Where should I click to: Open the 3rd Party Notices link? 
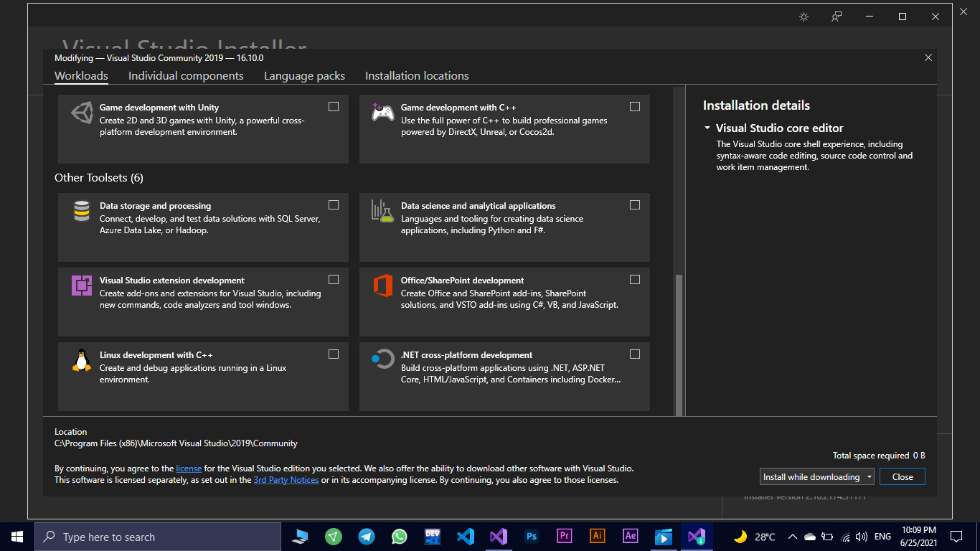pos(286,480)
